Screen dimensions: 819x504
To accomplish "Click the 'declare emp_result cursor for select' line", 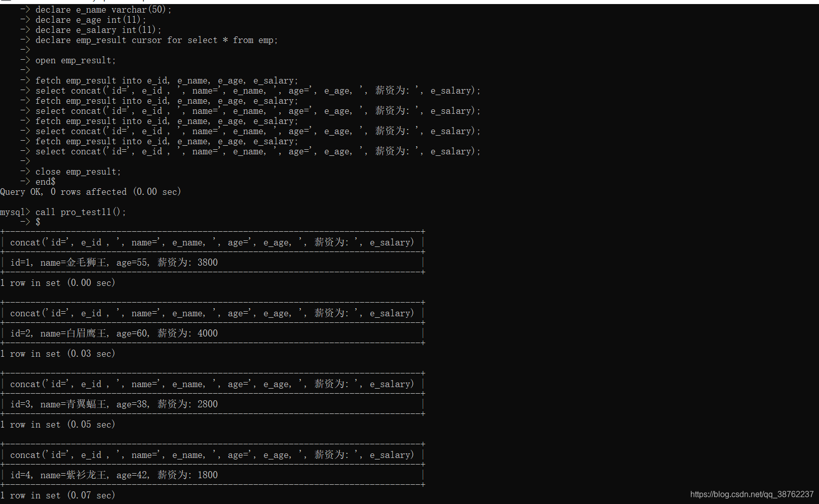I will (x=157, y=40).
